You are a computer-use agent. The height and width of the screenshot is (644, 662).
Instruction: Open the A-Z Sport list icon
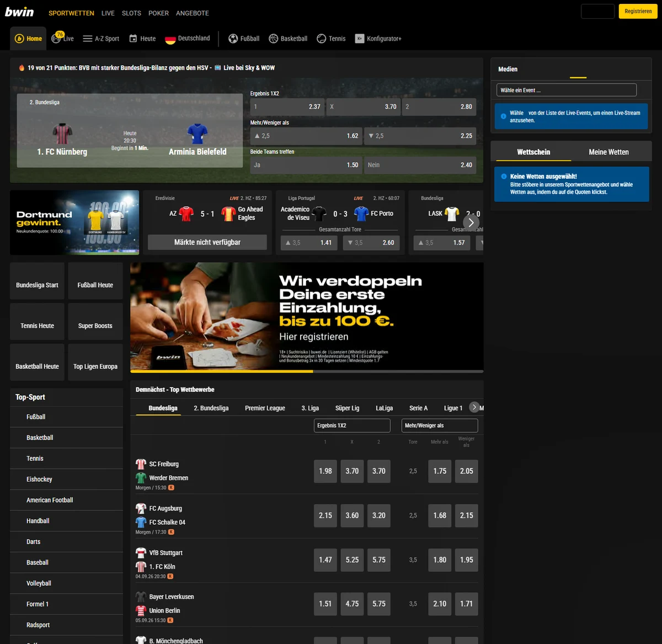[87, 39]
